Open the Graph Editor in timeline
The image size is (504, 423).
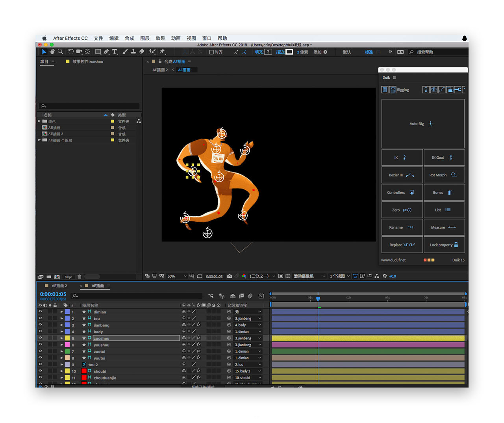(261, 296)
